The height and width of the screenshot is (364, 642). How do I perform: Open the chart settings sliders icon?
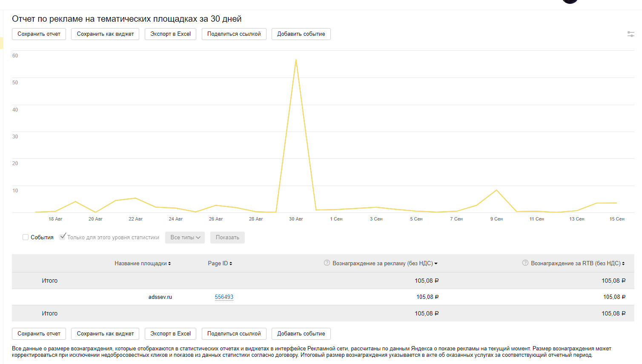[631, 34]
